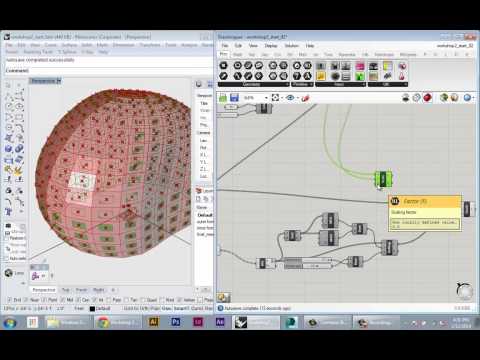The image size is (480, 360).
Task: Open Rhino Properties panel icon
Action: [x=199, y=84]
